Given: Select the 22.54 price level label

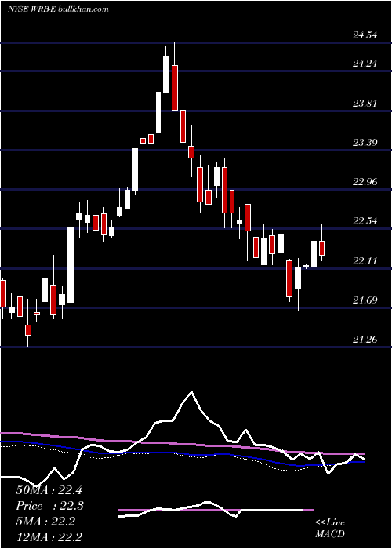Looking at the screenshot, I should pyautogui.click(x=365, y=221).
